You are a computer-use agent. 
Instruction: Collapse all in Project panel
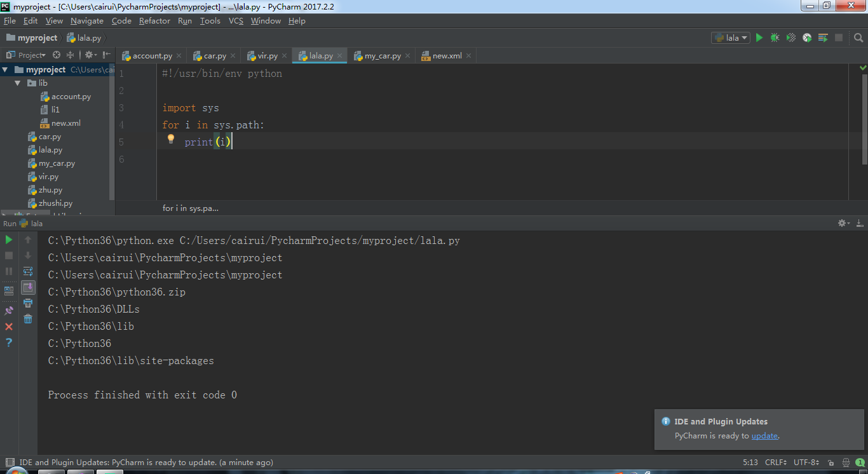tap(71, 55)
